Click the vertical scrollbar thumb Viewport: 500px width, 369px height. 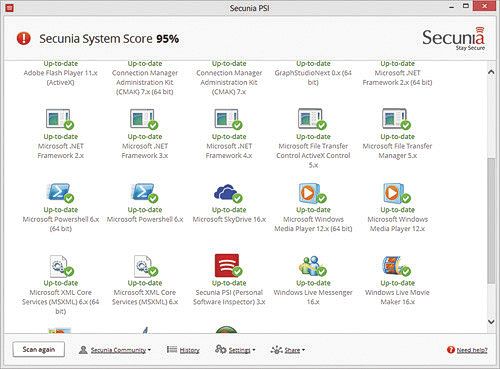tap(491, 221)
